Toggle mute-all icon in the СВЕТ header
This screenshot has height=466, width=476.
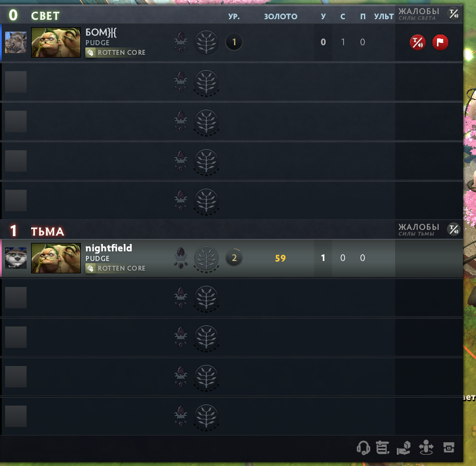point(454,14)
